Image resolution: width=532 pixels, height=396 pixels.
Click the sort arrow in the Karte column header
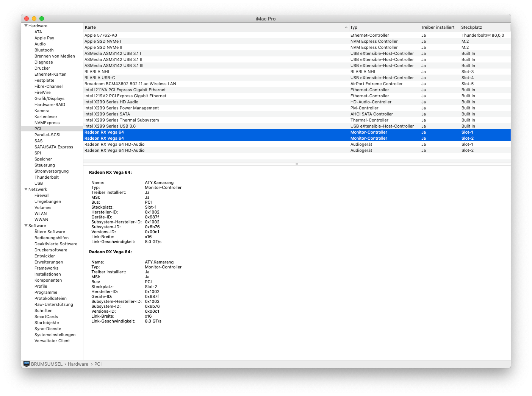346,27
